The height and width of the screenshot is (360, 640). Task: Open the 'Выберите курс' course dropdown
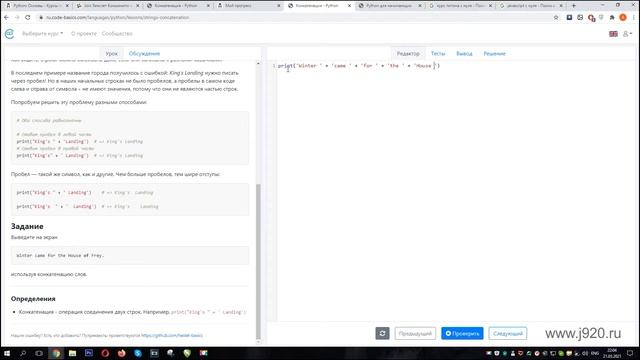[42, 33]
